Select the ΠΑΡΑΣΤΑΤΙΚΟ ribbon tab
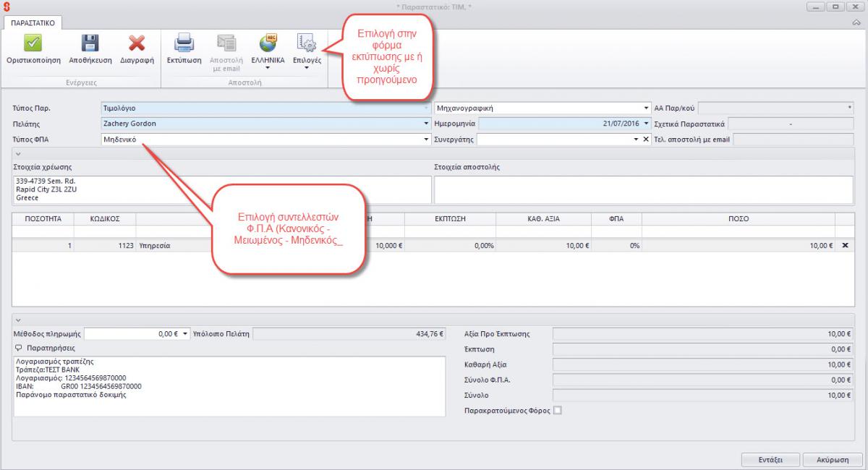This screenshot has width=868, height=470. tap(34, 23)
